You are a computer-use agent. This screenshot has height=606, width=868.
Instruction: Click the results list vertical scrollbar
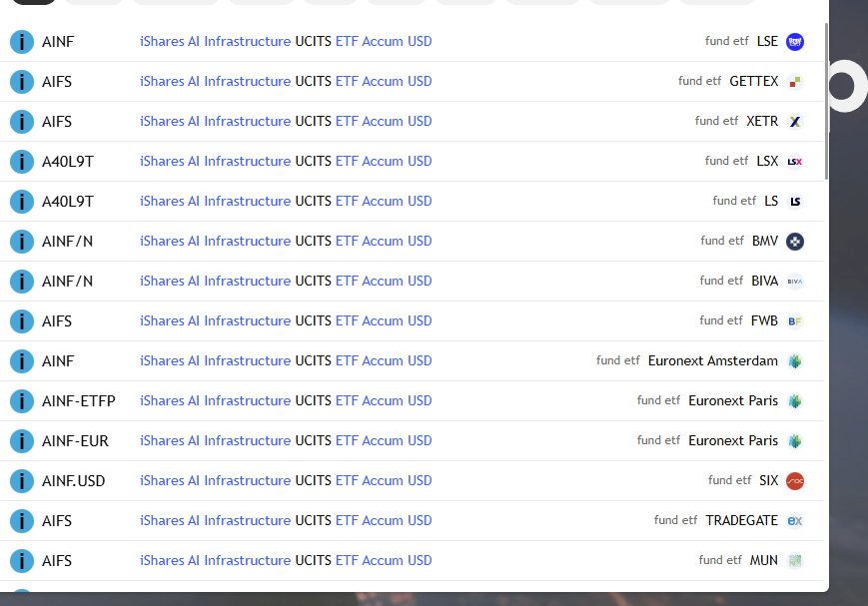pos(826,101)
